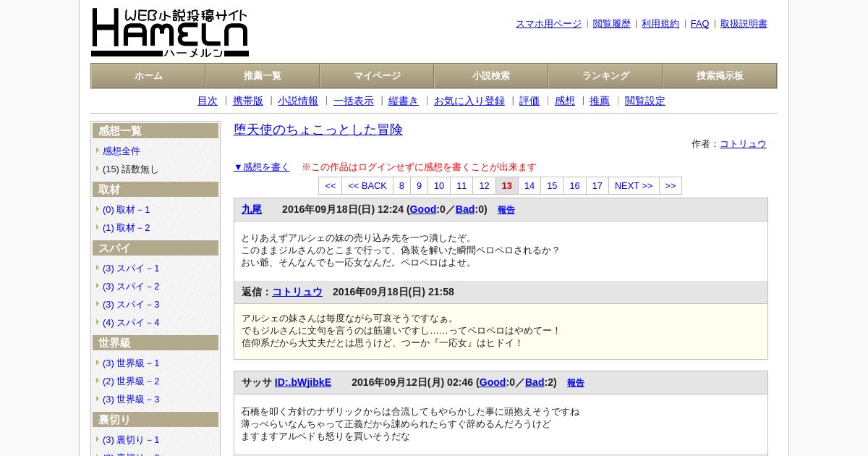This screenshot has width=868, height=456.
Task: Open sidebar item (3) 世界級－1
Action: click(131, 363)
